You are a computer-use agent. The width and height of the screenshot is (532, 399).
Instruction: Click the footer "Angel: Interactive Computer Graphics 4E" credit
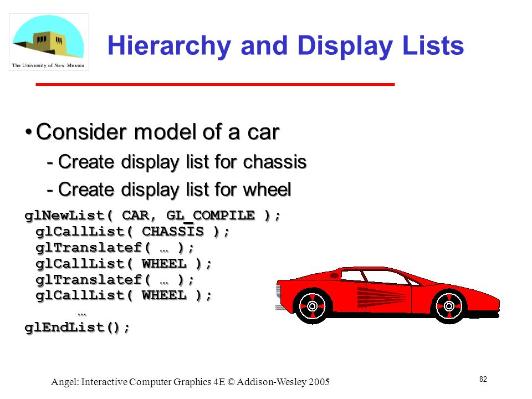click(x=190, y=382)
